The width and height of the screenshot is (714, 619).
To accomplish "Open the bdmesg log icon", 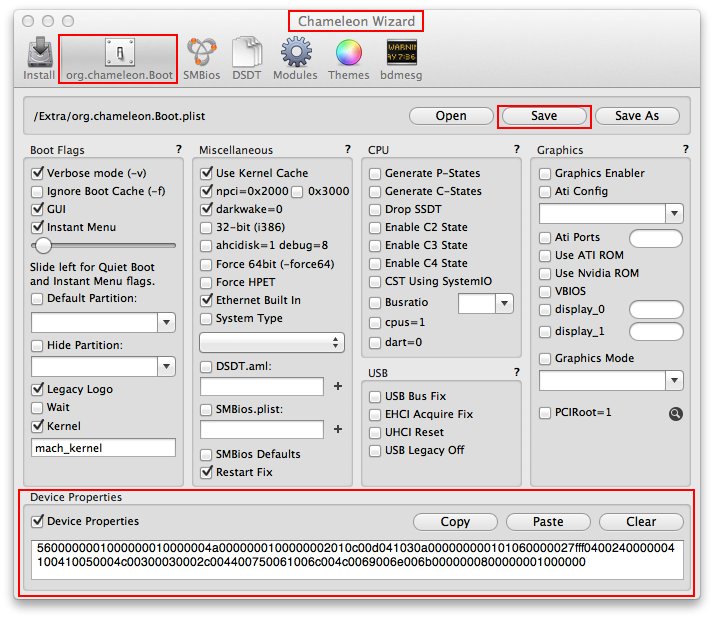I will tap(401, 58).
